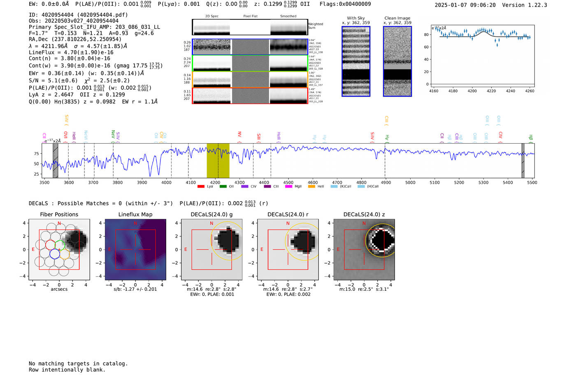Click the orange HeII legend swatch

click(x=311, y=186)
